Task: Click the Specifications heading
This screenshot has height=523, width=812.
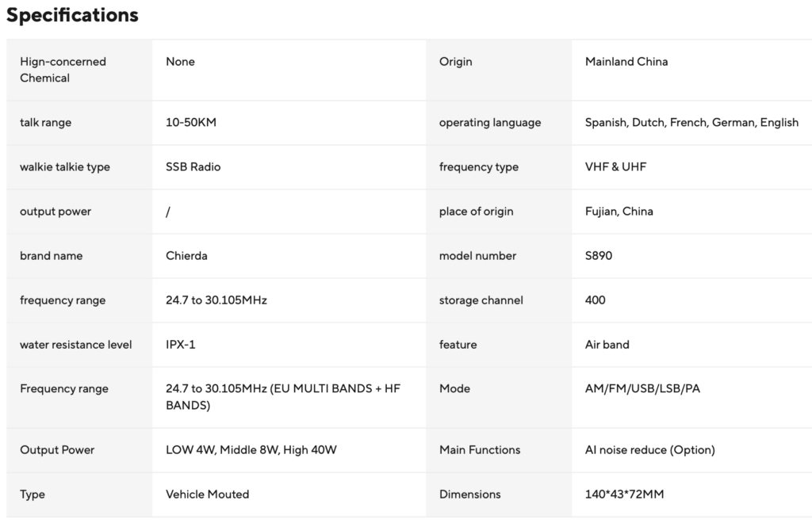Action: 72,15
